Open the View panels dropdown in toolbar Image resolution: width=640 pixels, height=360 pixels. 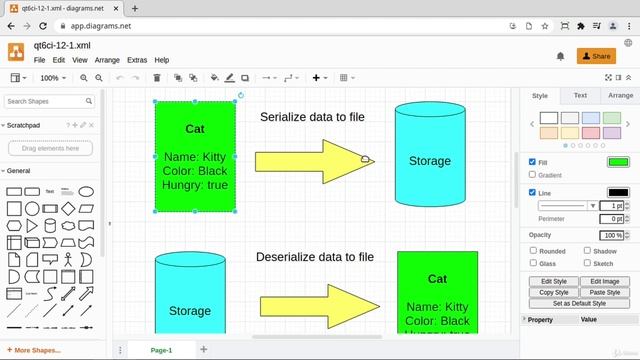(x=18, y=78)
